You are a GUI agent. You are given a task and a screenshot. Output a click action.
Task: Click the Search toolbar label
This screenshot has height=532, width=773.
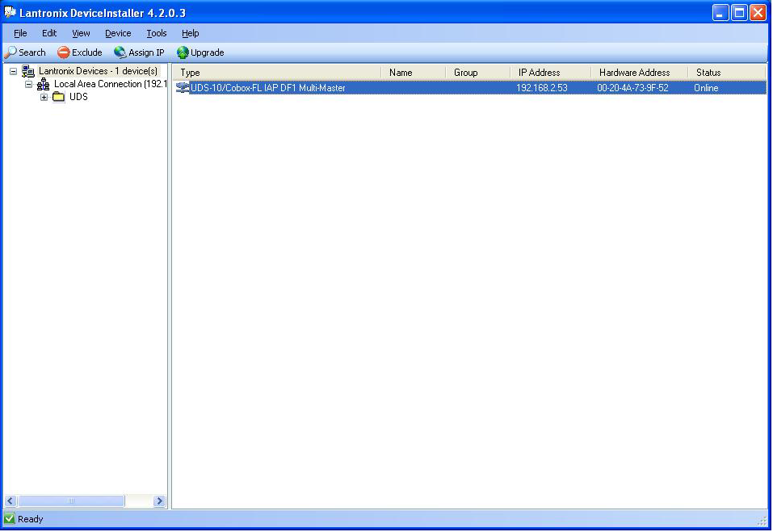32,52
